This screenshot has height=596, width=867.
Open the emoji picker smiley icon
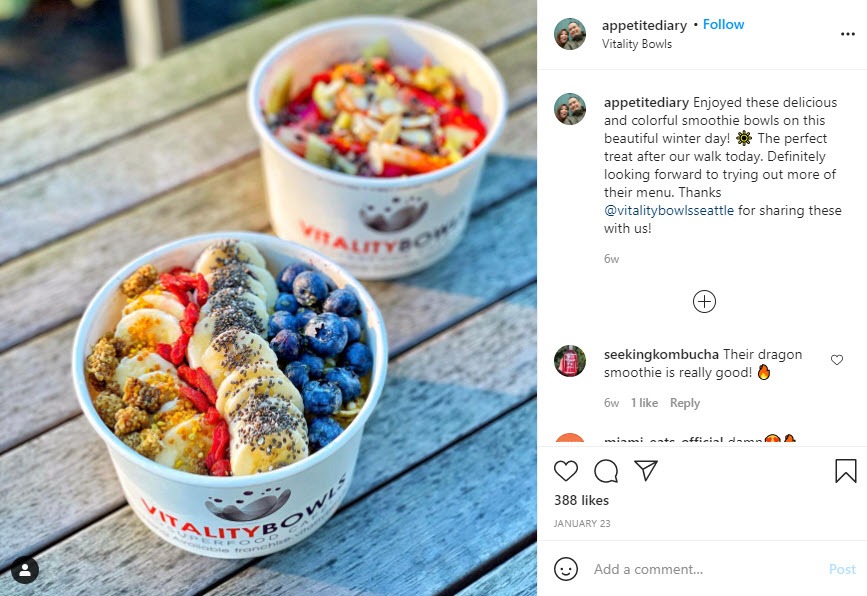coord(566,569)
